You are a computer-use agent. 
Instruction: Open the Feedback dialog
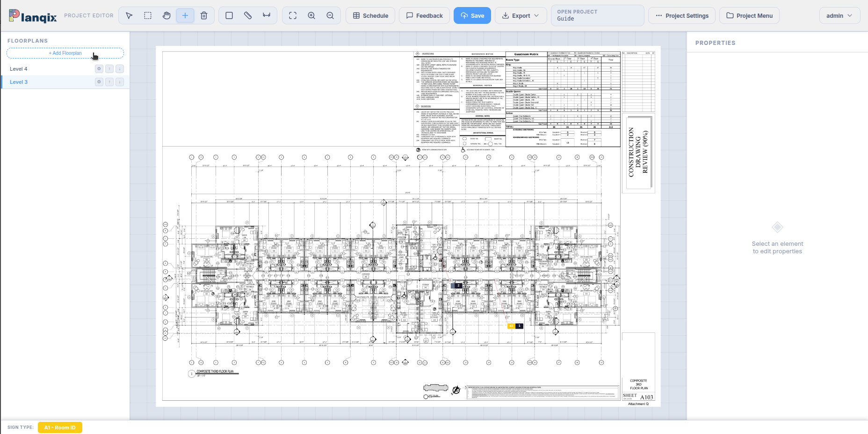(x=425, y=15)
